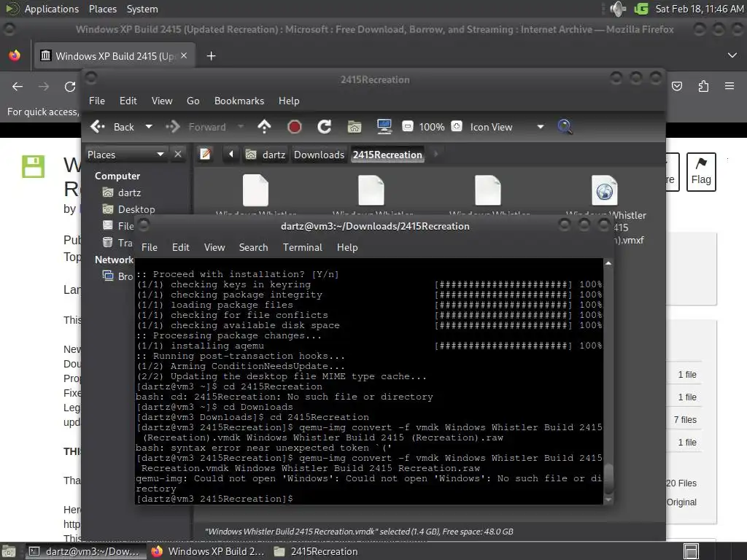Click the volume speaker tray icon
The height and width of the screenshot is (560, 747).
[x=617, y=9]
